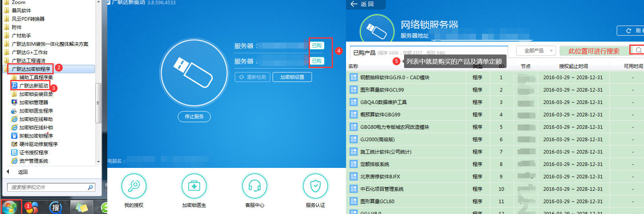Open 服务认证 shield icon

click(315, 186)
